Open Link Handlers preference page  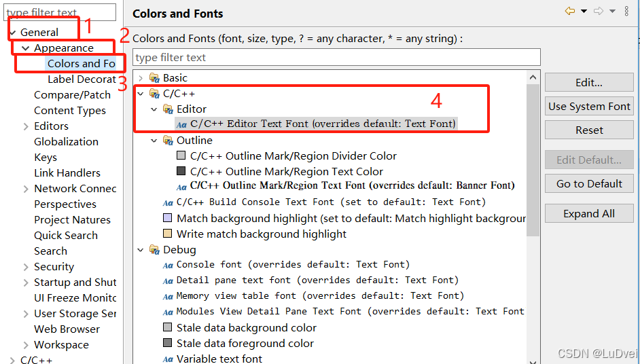[67, 173]
